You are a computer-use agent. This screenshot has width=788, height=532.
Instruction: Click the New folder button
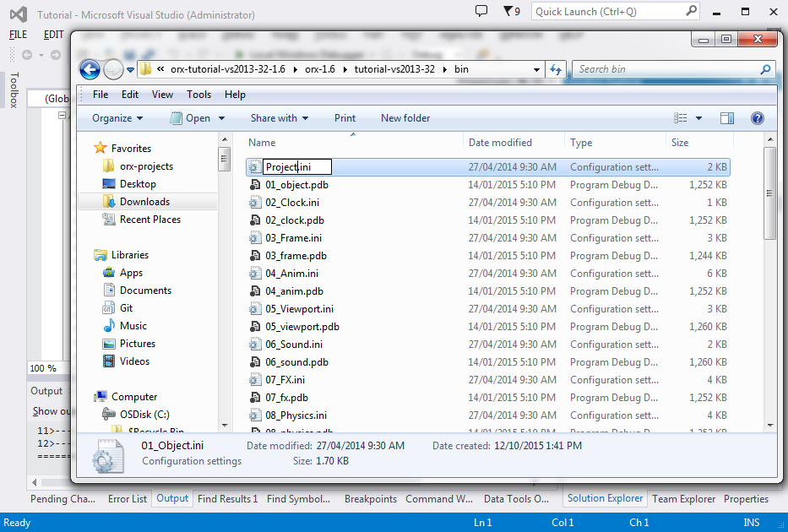coord(405,118)
